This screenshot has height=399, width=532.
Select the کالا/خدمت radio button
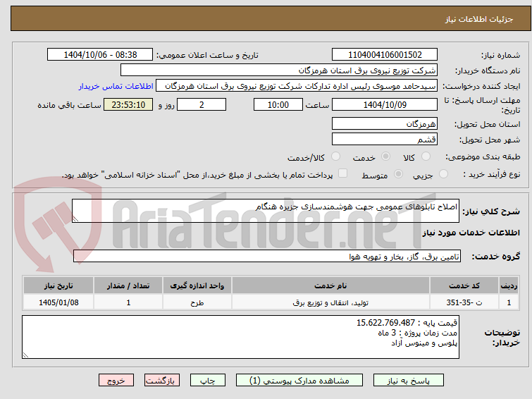(x=335, y=156)
